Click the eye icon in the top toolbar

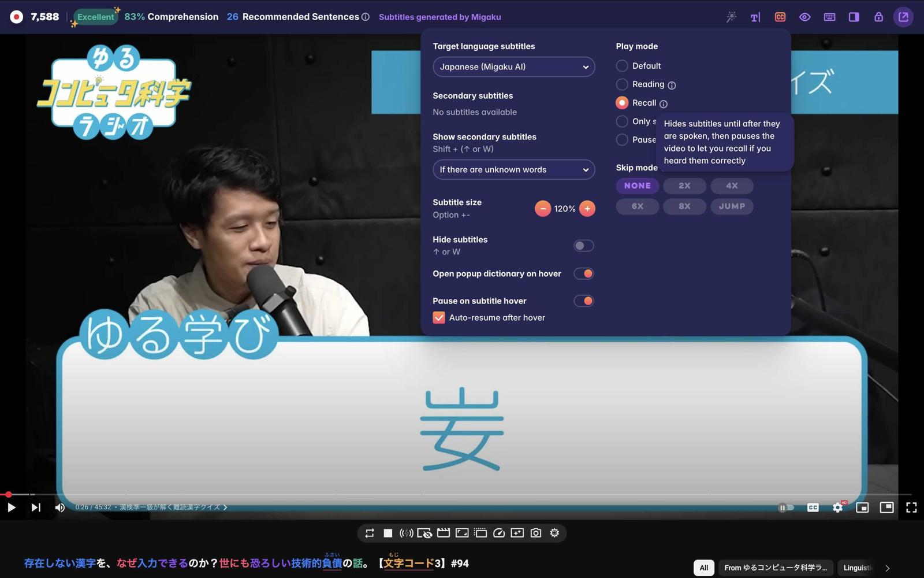point(804,17)
